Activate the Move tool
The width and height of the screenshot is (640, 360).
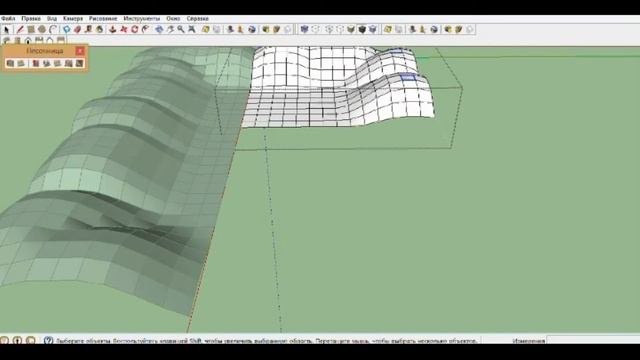(x=124, y=29)
